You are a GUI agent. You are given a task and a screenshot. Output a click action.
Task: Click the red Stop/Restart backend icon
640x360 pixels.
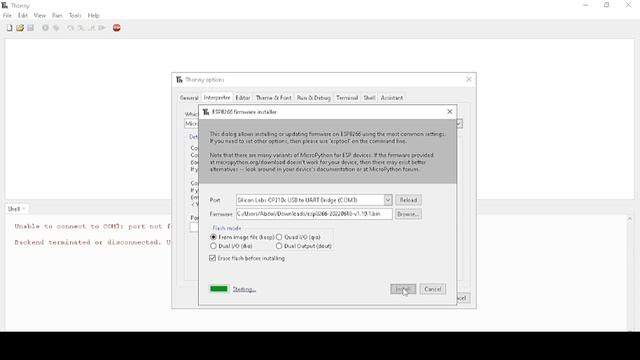click(x=117, y=28)
